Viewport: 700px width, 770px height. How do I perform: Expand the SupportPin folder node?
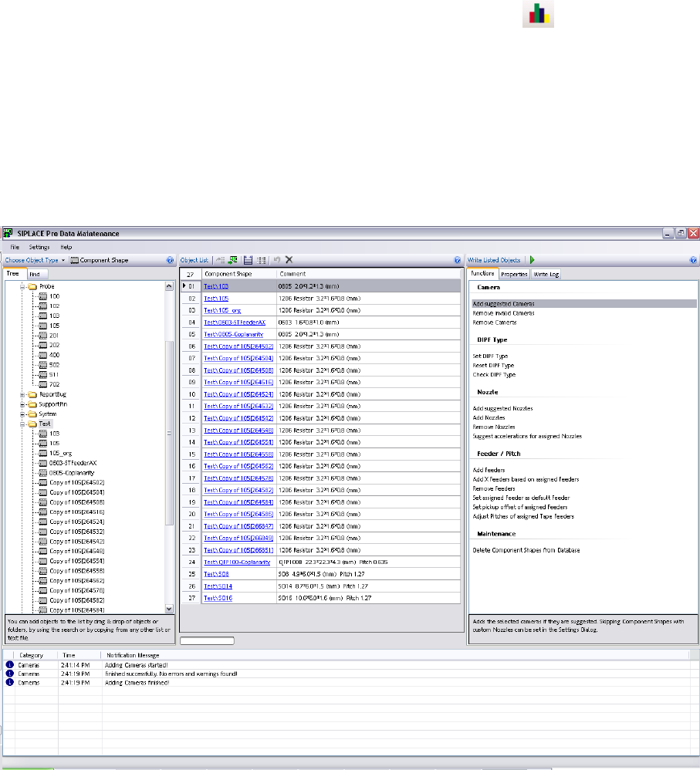(x=22, y=404)
